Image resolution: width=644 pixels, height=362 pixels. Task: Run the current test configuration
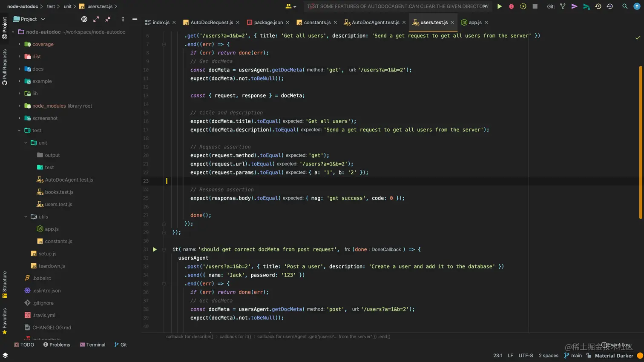(x=500, y=6)
